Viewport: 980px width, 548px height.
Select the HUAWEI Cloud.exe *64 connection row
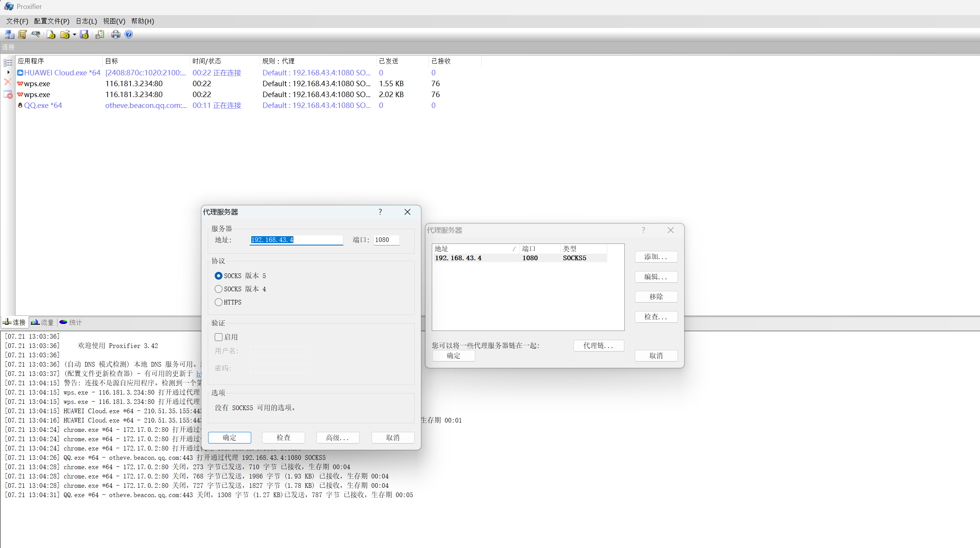pos(248,73)
